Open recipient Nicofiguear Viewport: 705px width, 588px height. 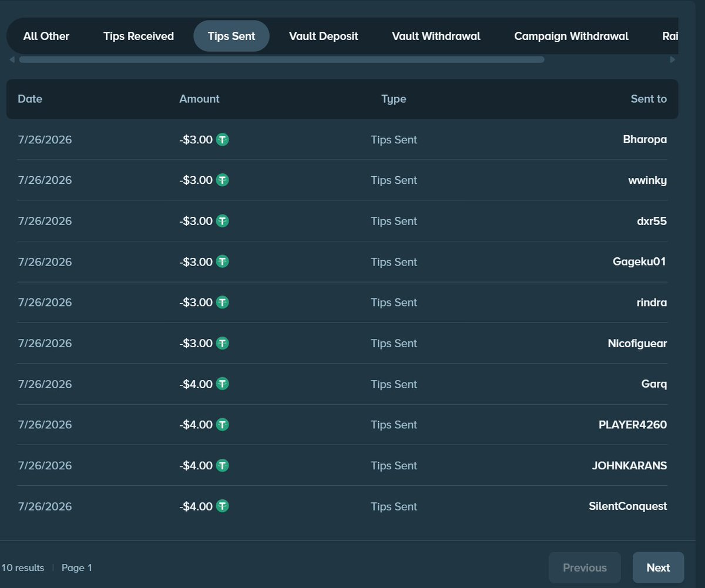(637, 343)
